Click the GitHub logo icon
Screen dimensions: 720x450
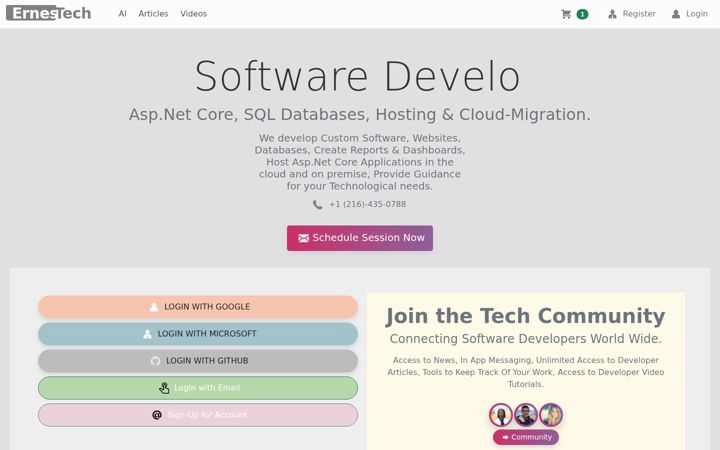pyautogui.click(x=155, y=361)
